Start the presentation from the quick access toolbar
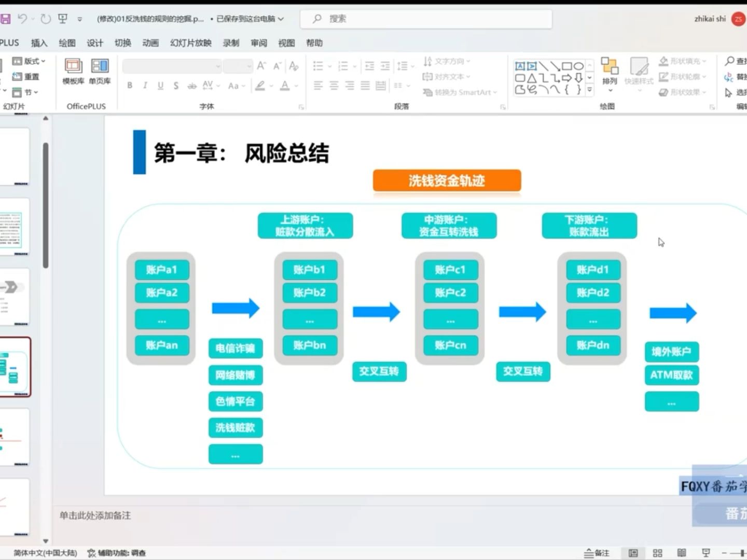Screen dimensions: 747x560 (x=63, y=19)
